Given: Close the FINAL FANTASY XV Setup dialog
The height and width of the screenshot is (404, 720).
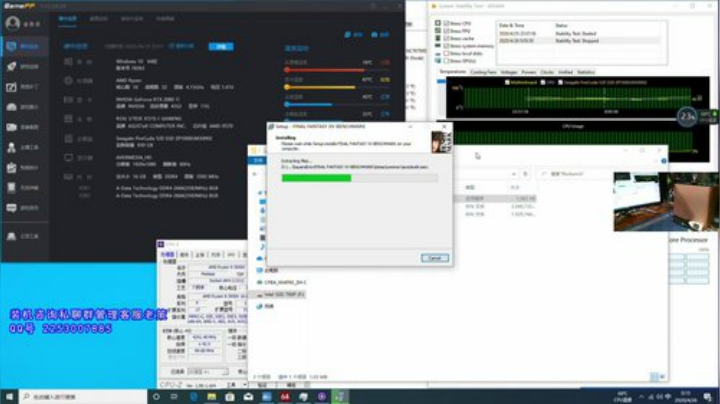Looking at the screenshot, I should pos(444,126).
